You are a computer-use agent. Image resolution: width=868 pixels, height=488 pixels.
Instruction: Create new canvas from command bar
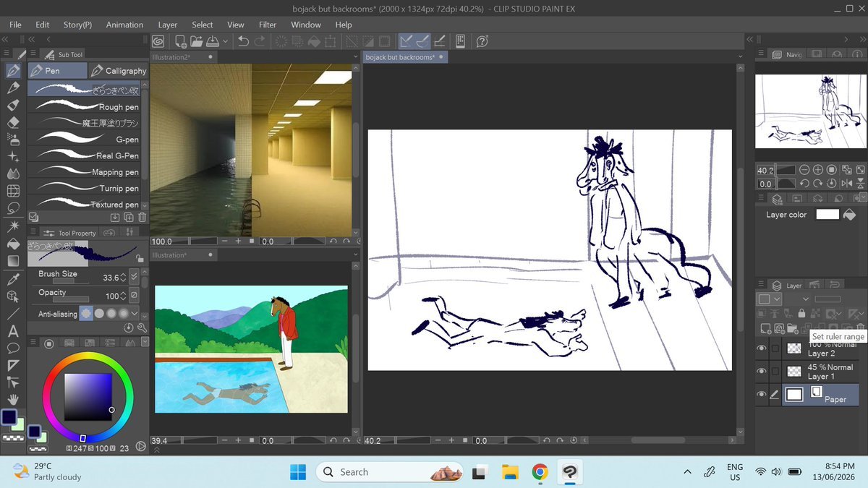coord(180,41)
